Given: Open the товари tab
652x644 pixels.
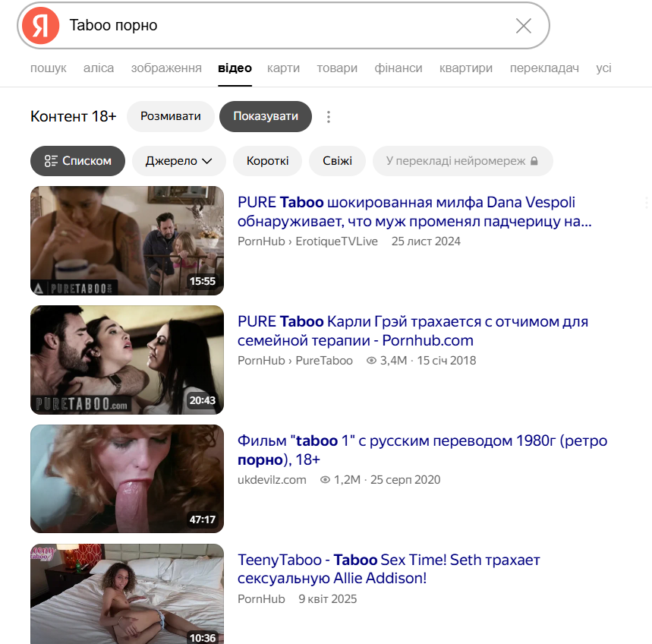Looking at the screenshot, I should pyautogui.click(x=337, y=68).
